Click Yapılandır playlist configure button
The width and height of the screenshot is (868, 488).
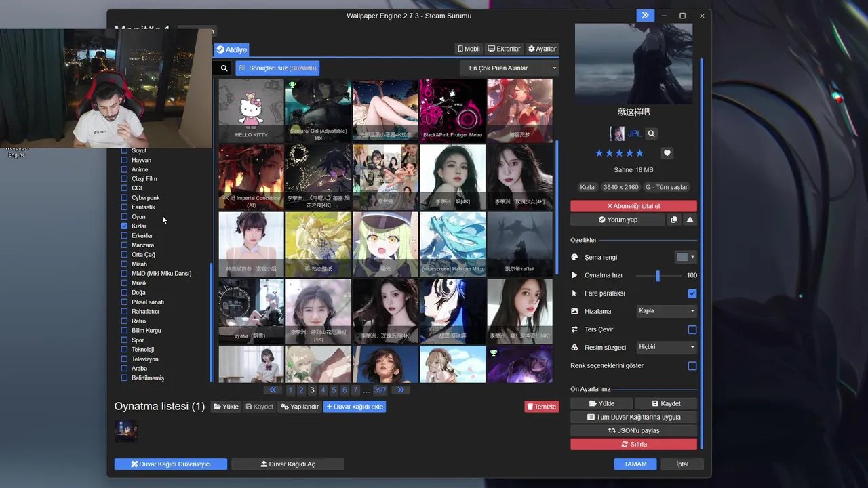299,407
